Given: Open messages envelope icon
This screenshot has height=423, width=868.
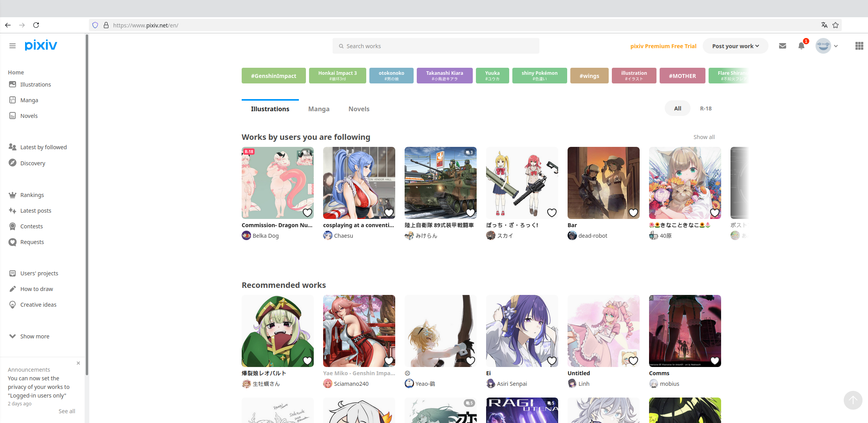Looking at the screenshot, I should 783,46.
